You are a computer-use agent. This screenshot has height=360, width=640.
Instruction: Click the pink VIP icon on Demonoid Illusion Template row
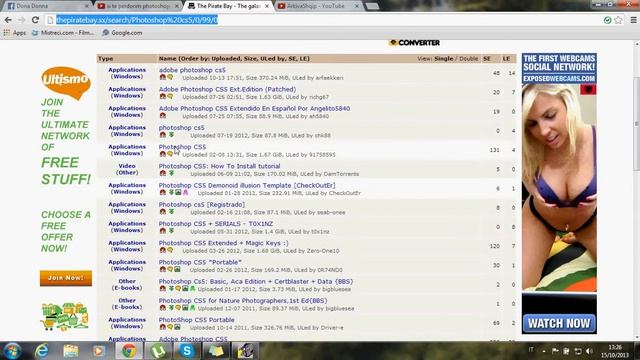tap(185, 192)
